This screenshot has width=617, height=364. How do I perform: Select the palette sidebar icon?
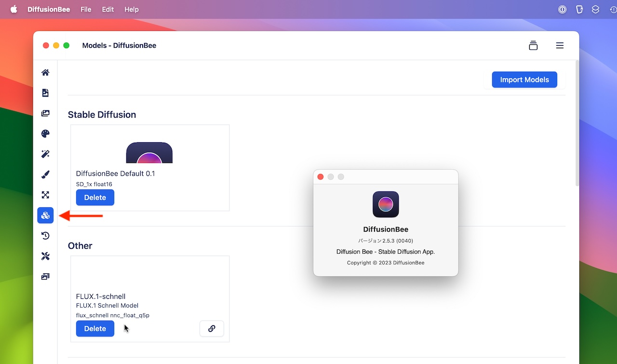pos(45,134)
